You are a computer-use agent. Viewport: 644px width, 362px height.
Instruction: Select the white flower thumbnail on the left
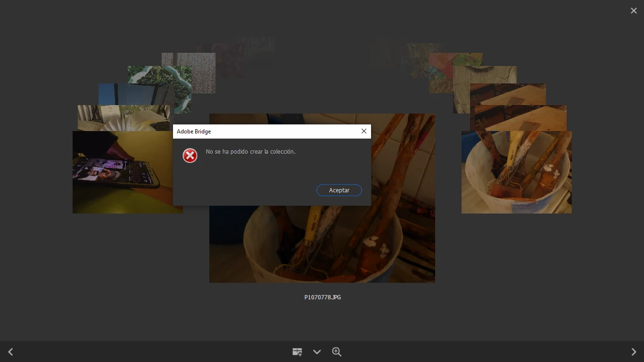pyautogui.click(x=124, y=118)
